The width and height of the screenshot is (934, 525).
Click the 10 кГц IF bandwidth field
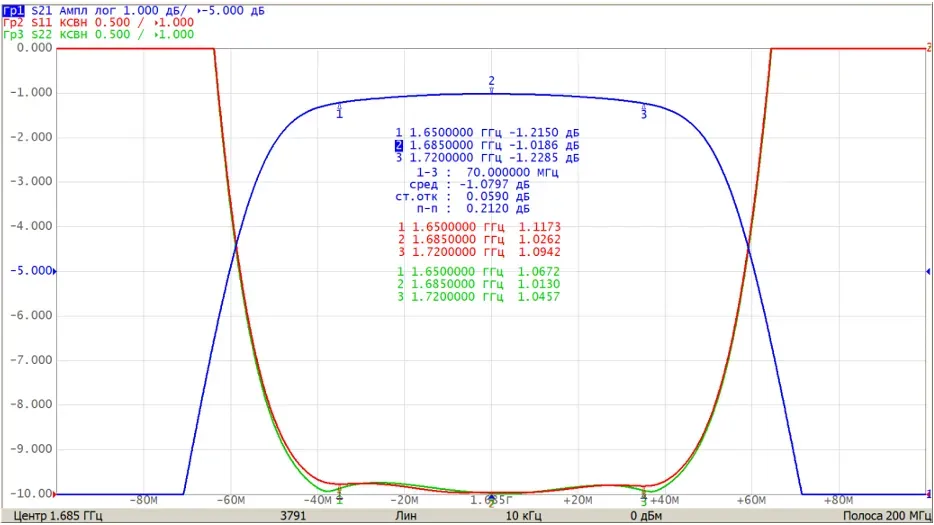(x=524, y=516)
